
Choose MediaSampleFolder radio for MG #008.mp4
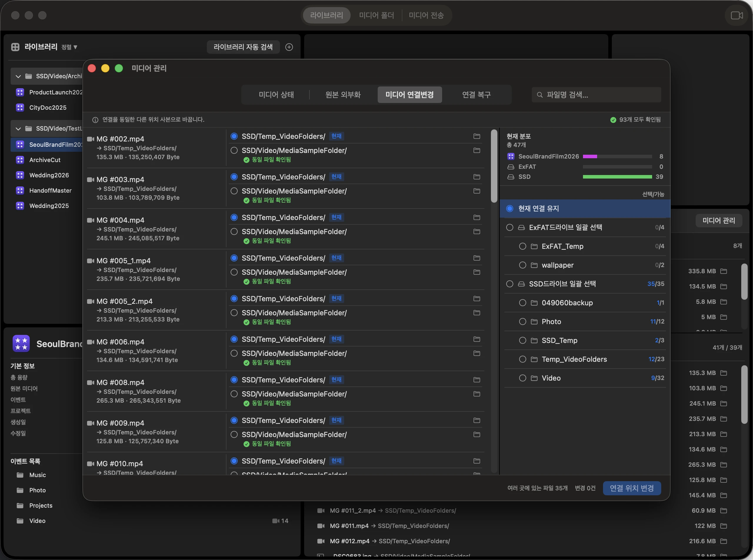coord(234,394)
